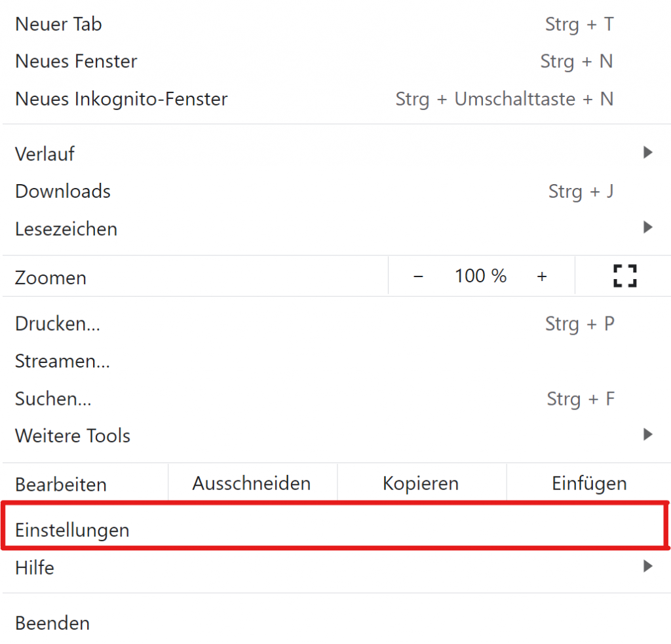Image resolution: width=671 pixels, height=644 pixels.
Task: Open Neuer Tab menu entry
Action: click(59, 24)
